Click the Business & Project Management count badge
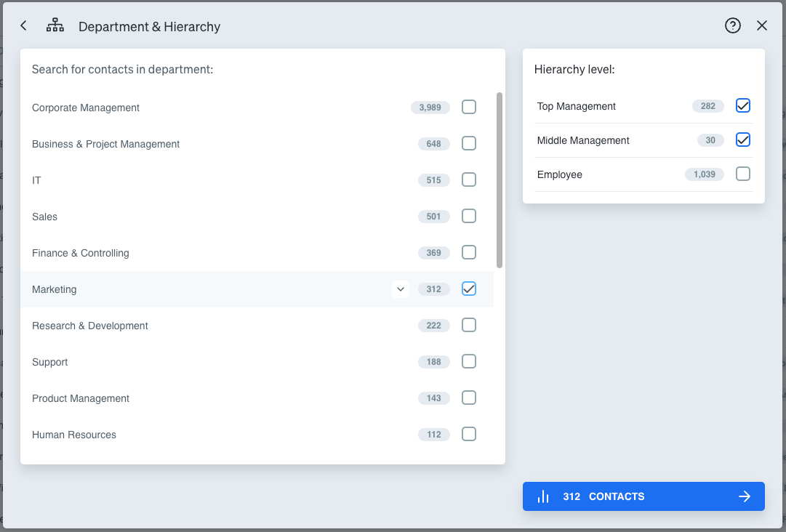 click(x=434, y=144)
